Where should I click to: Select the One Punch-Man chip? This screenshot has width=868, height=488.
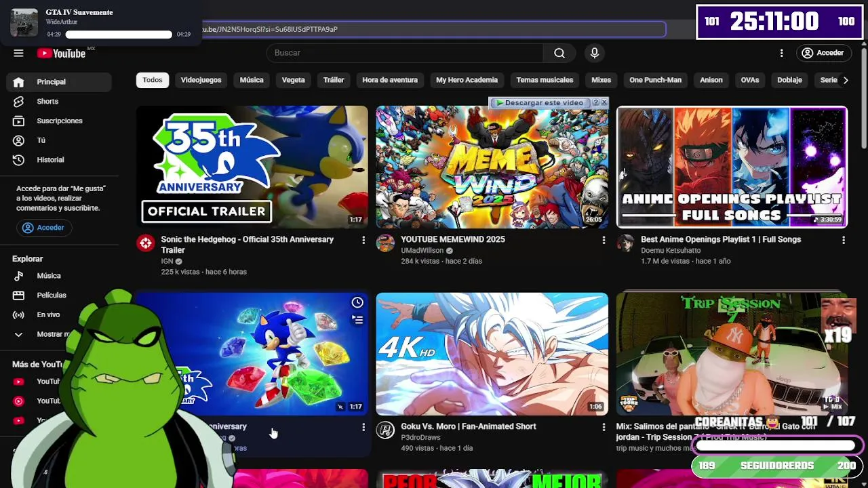coord(655,80)
